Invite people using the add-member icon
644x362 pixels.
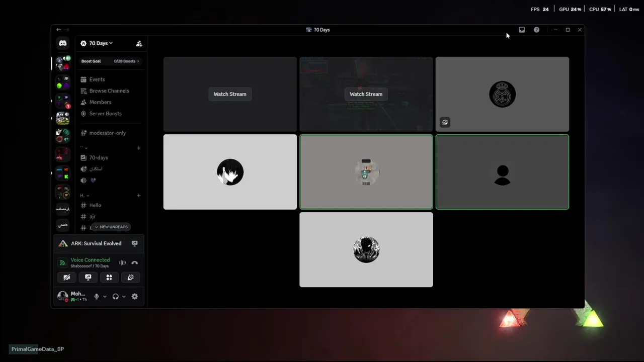(x=139, y=44)
